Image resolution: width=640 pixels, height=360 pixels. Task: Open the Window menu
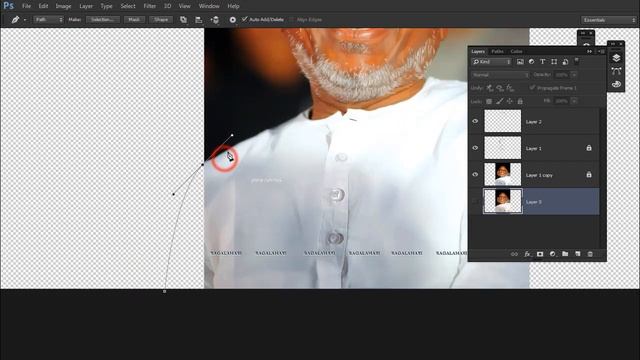coord(209,6)
